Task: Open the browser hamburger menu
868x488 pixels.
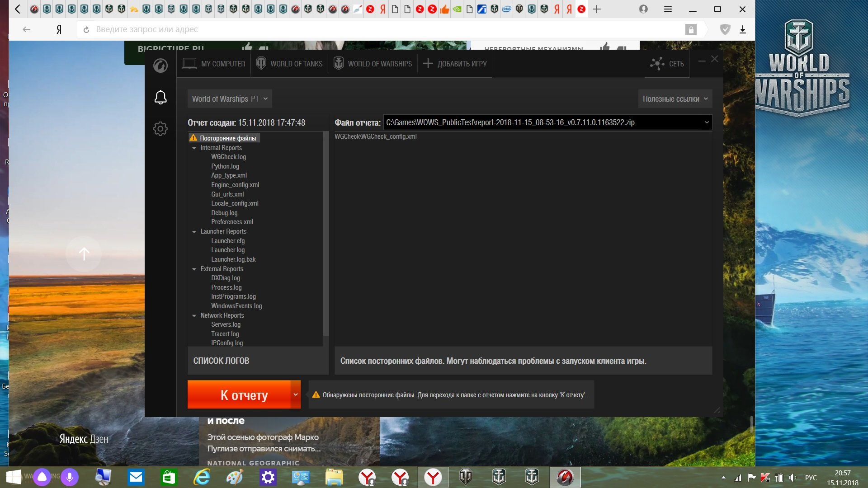Action: tap(668, 9)
